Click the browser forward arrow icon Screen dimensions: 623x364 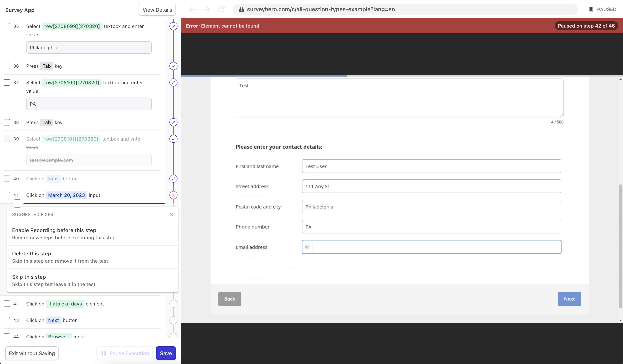coord(207,9)
